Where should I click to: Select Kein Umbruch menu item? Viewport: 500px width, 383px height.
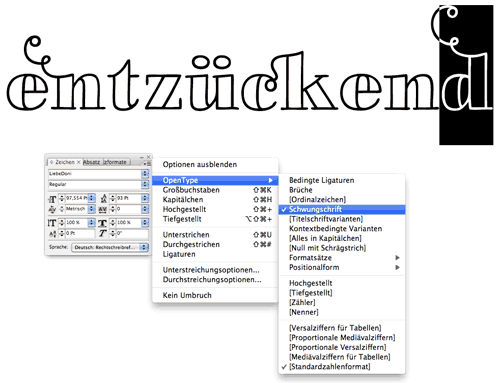click(215, 295)
